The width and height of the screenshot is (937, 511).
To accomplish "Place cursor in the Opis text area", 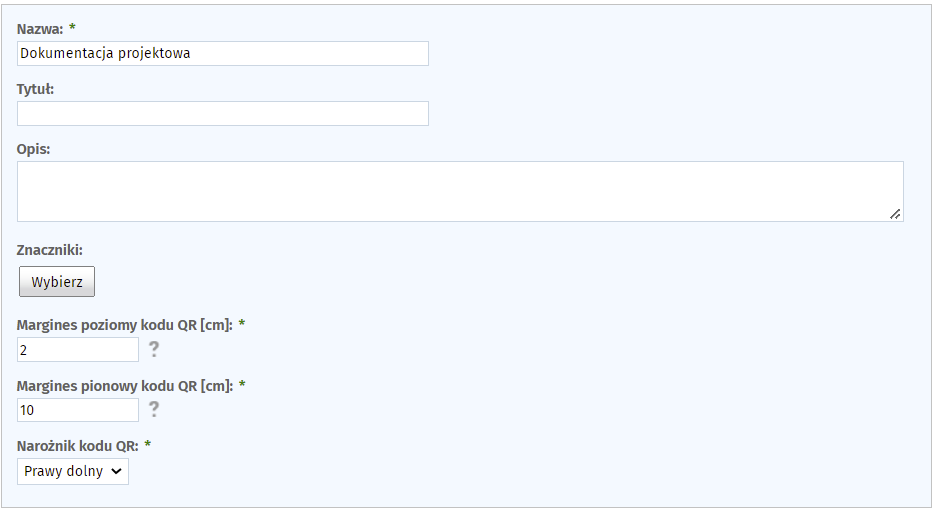I will point(460,191).
